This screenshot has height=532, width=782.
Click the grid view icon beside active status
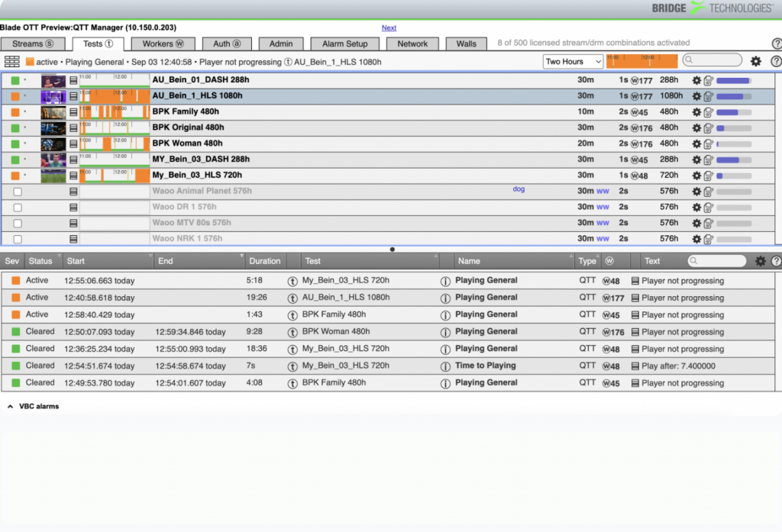click(12, 62)
